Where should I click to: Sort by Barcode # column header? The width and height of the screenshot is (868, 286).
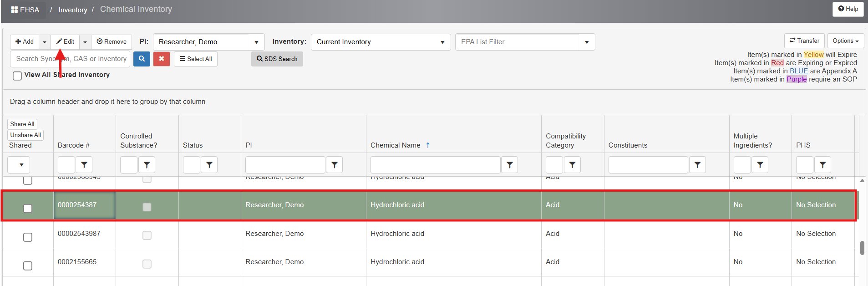[74, 145]
